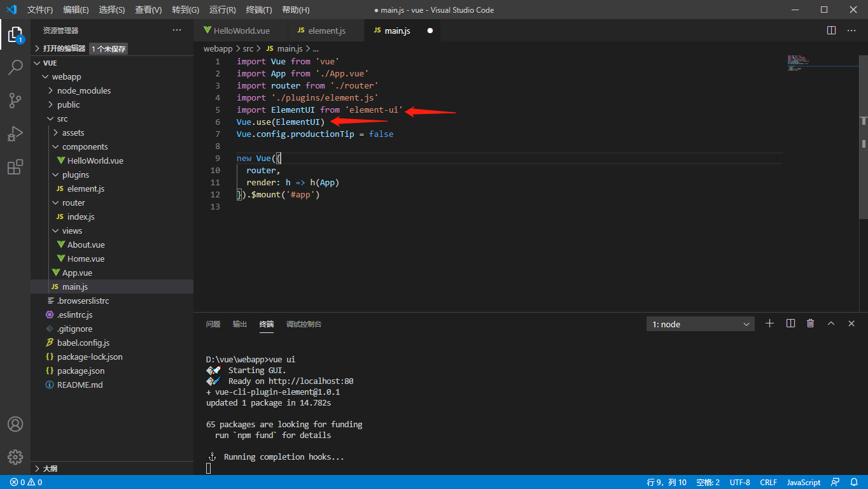Change line ending via CRLF status item
The width and height of the screenshot is (868, 489).
(x=768, y=482)
